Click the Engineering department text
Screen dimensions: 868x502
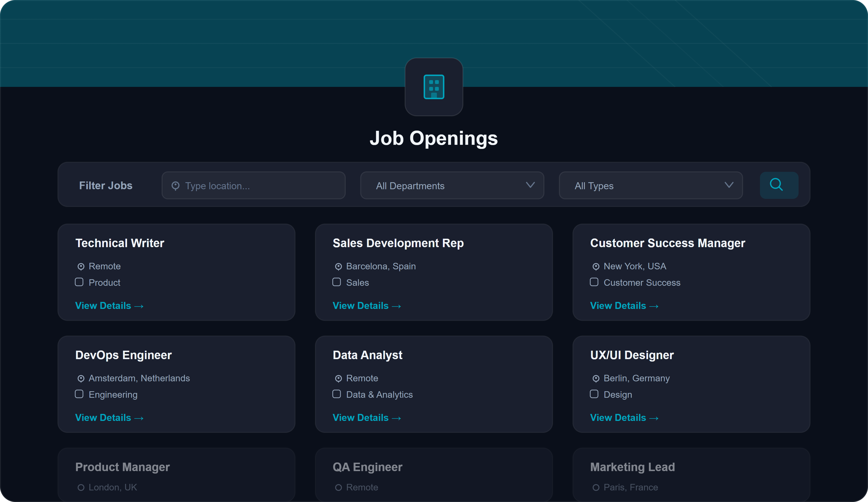pyautogui.click(x=113, y=395)
